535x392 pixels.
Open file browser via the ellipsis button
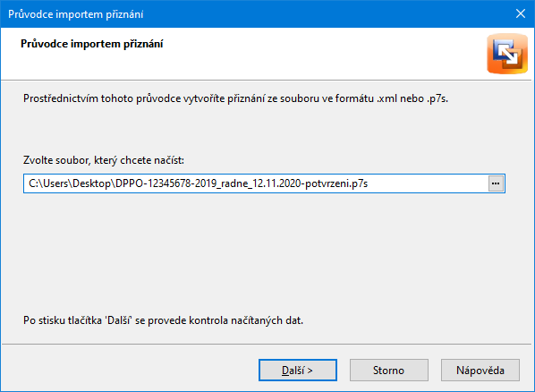(x=496, y=183)
